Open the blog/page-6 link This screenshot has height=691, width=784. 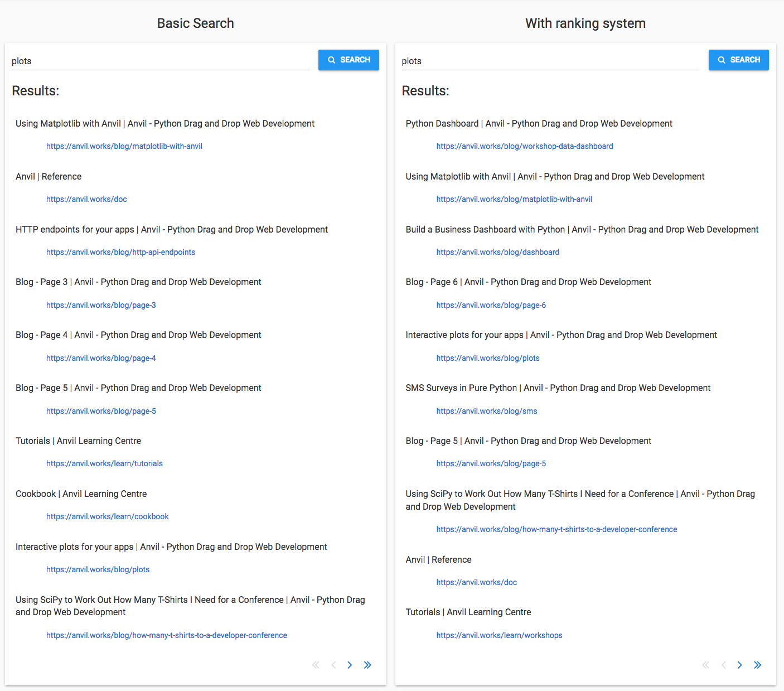pos(491,305)
